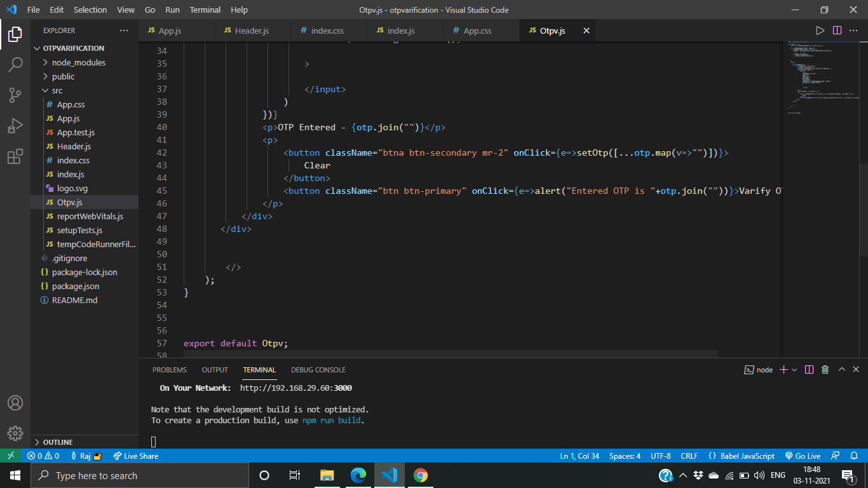Screen dimensions: 868x488
Task: Change the Babel JavaScript language mode
Action: click(742, 456)
